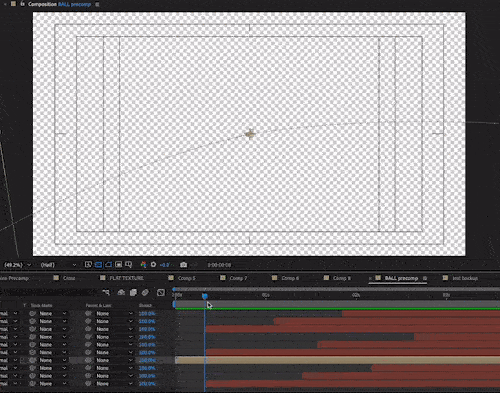Open the resolution dropdown set to Half
The image size is (500, 393).
tap(58, 265)
